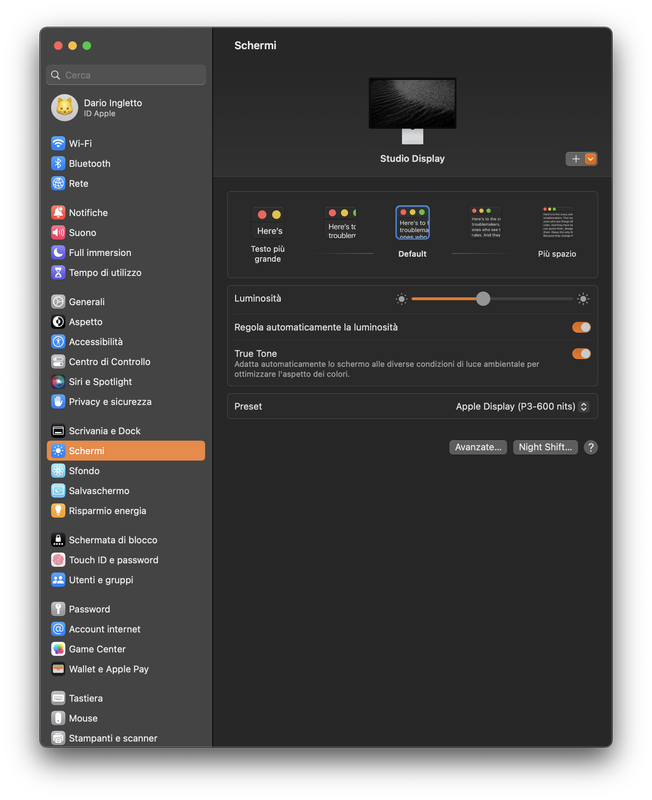Viewport: 652px width, 800px height.
Task: Adjust the Luminosità brightness slider knob
Action: (483, 299)
